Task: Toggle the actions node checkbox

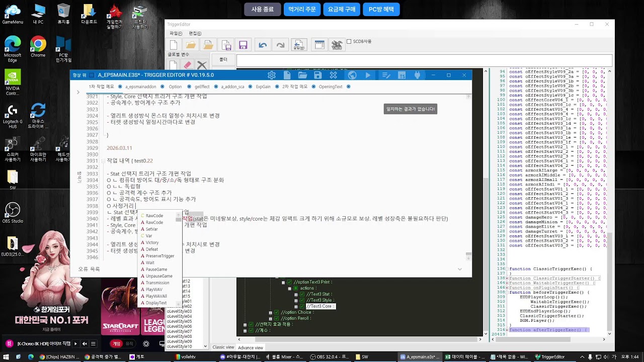Action: (x=296, y=289)
